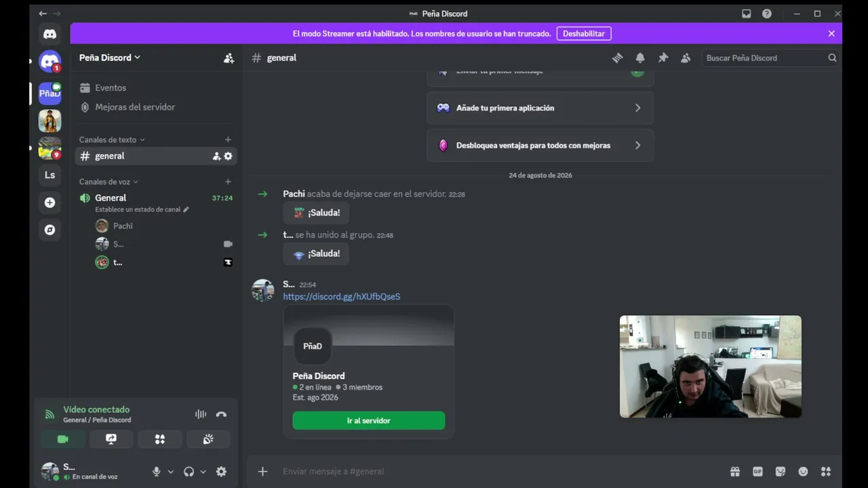Screen dimensions: 868x488
Task: Open the GIF picker
Action: 757,472
